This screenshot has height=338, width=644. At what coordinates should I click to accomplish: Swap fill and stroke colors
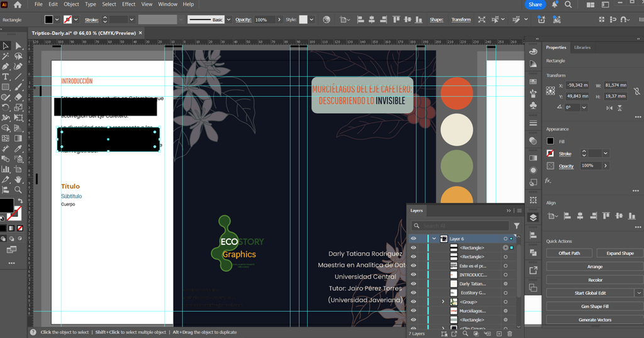point(20,200)
